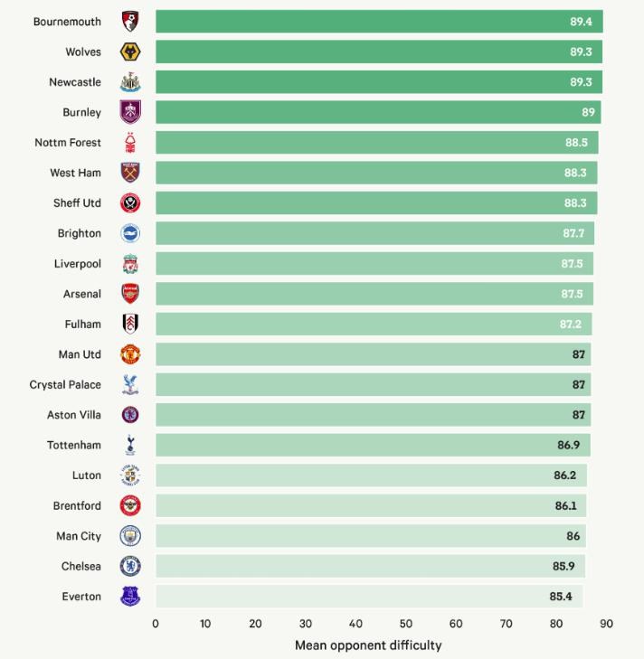Click the Man City crest icon

(130, 536)
